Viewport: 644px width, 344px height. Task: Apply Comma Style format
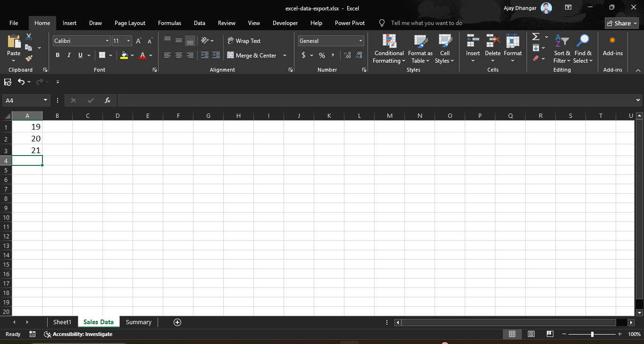pyautogui.click(x=333, y=55)
